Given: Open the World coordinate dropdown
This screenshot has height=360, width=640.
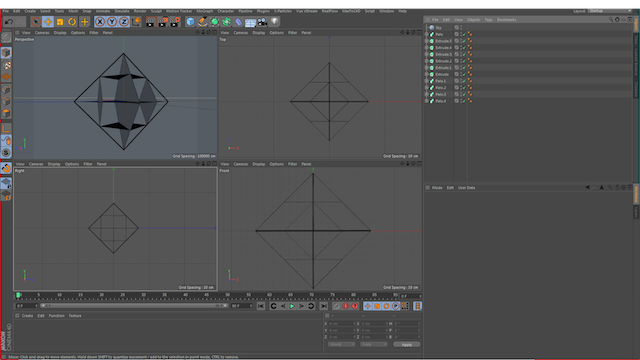Looking at the screenshot, I should [341, 344].
